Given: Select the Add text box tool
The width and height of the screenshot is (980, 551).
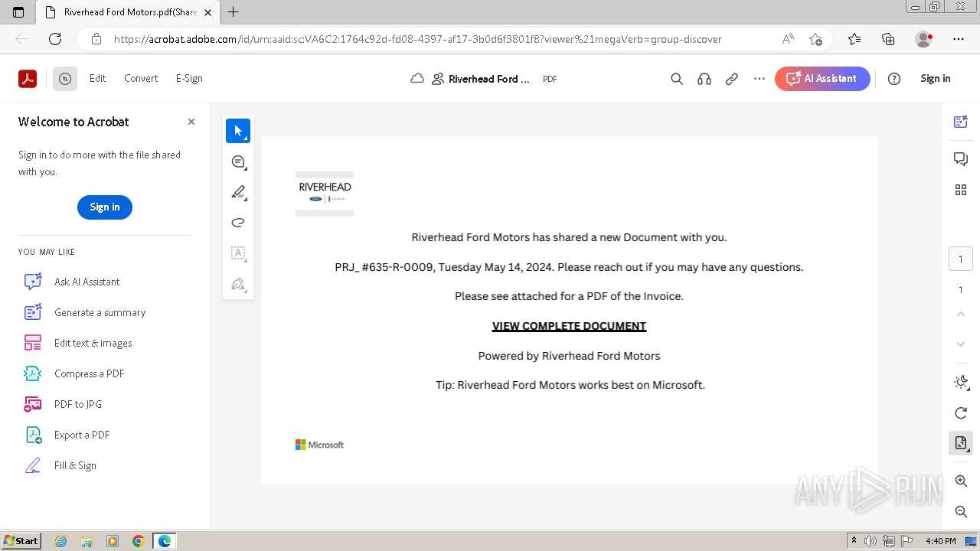Looking at the screenshot, I should click(238, 253).
